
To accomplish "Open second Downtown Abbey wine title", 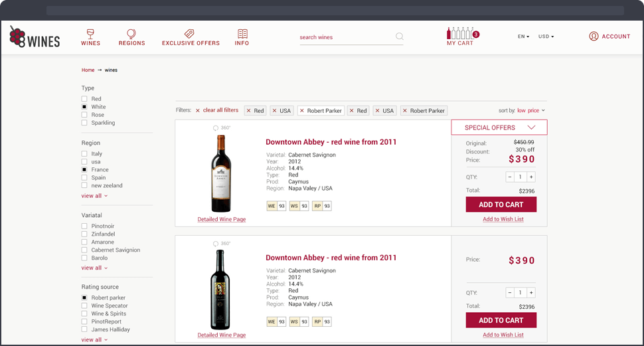I will pyautogui.click(x=331, y=258).
